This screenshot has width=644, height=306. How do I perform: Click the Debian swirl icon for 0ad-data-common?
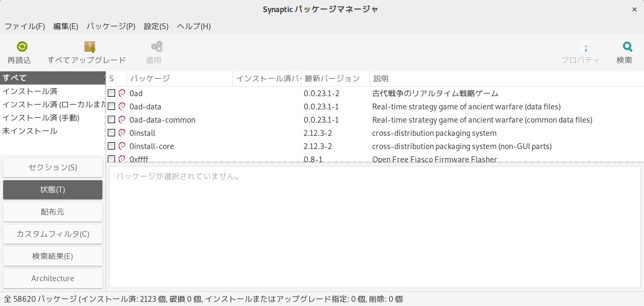point(122,119)
